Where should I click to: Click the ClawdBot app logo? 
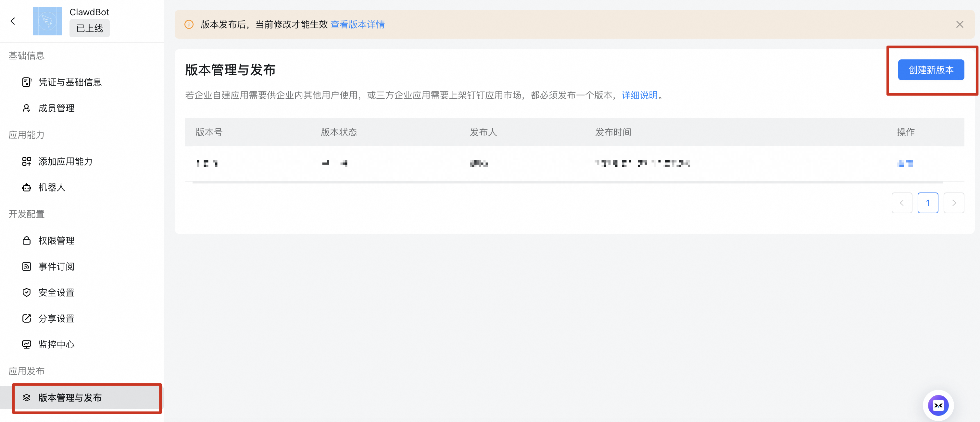(x=47, y=21)
